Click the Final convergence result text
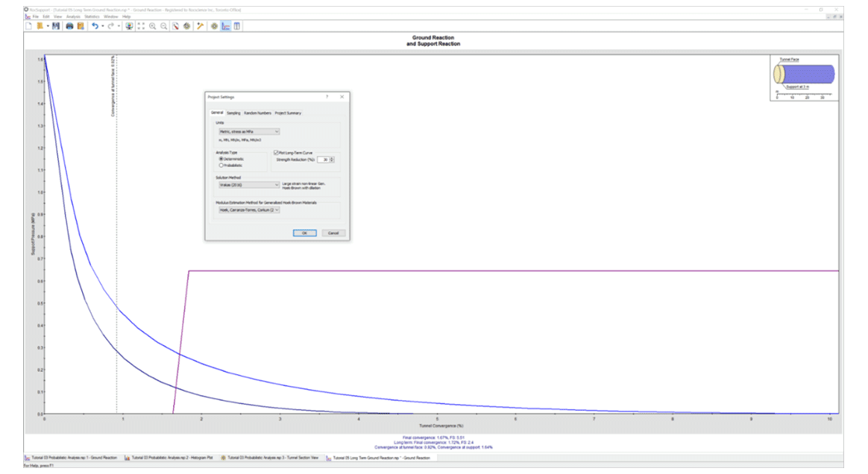Viewport: 868px width, 474px height. click(433, 437)
